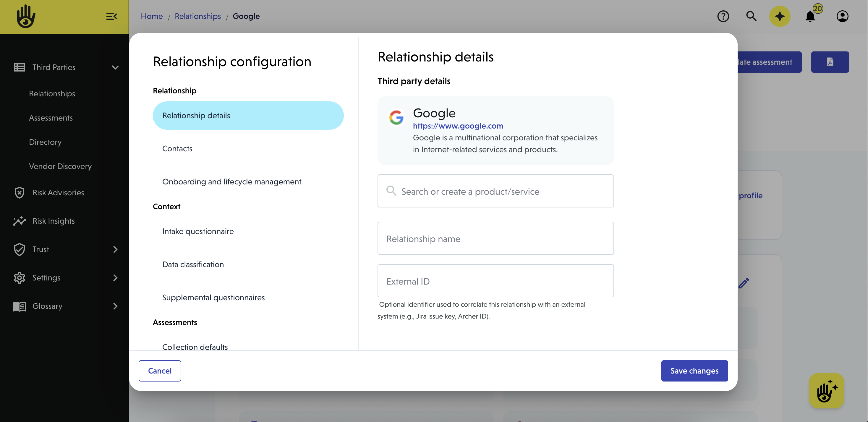The width and height of the screenshot is (868, 422).
Task: Open the help question mark icon
Action: (x=723, y=16)
